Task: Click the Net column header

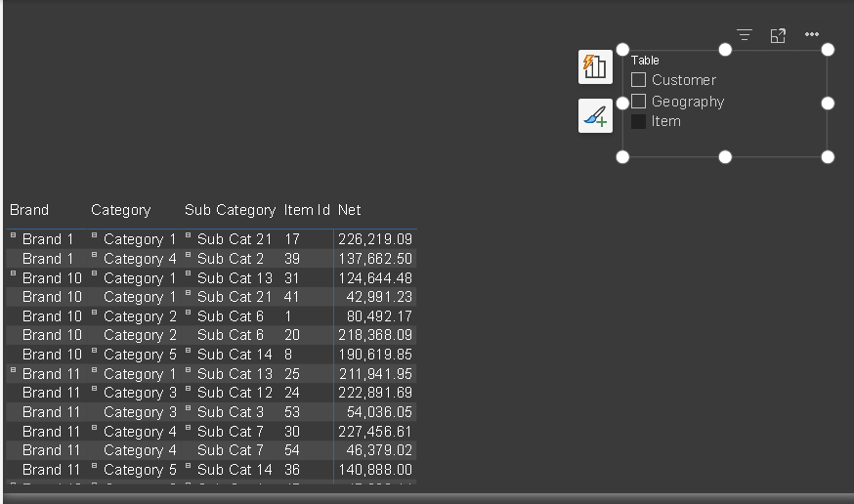Action: click(349, 210)
